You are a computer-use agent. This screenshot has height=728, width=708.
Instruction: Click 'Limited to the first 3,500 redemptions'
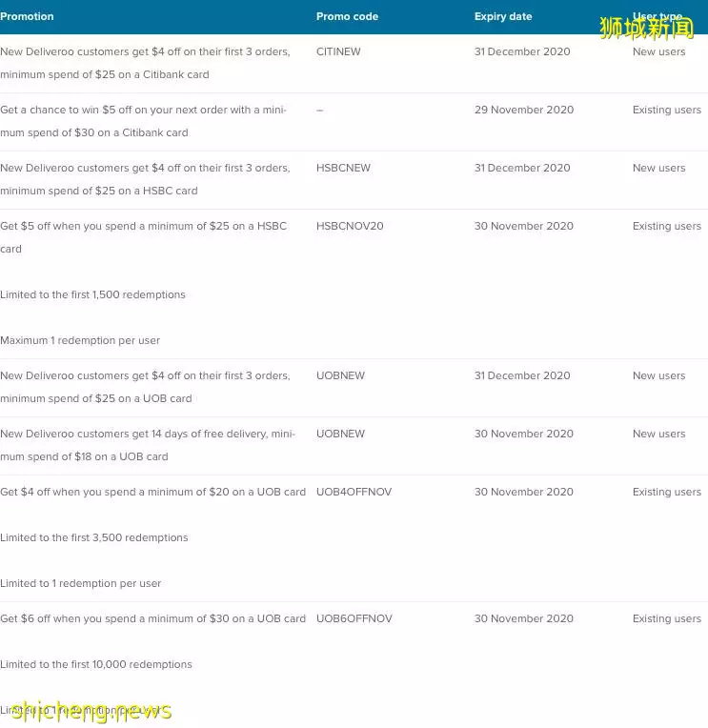tap(94, 537)
